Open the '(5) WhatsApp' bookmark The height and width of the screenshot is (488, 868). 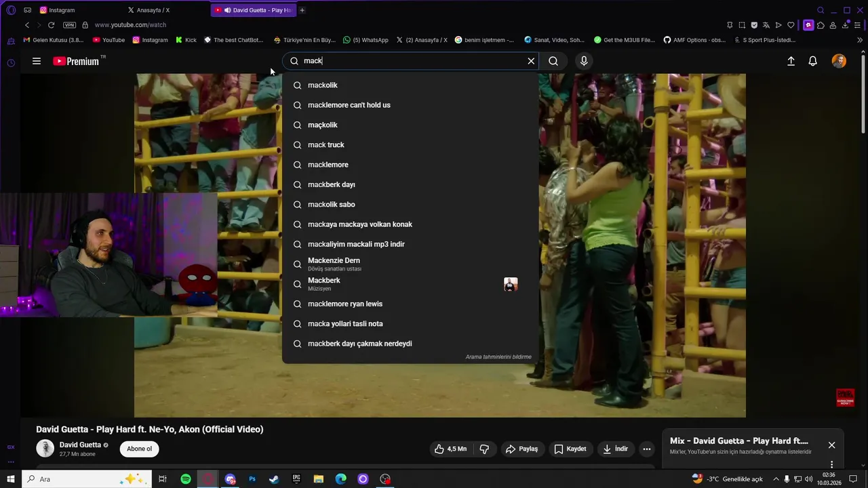[366, 40]
